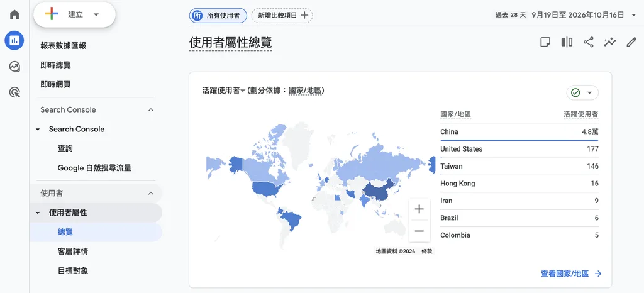Click the date range 9月19日至 2026年10月16日

point(578,15)
